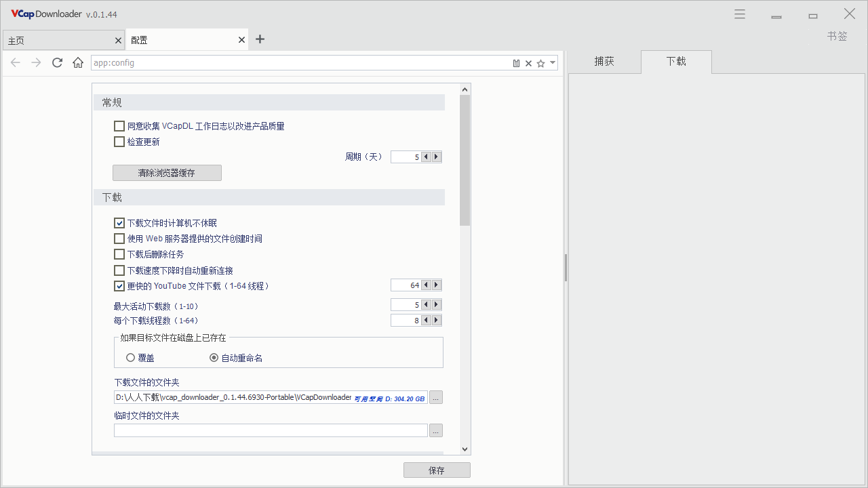Image resolution: width=868 pixels, height=488 pixels.
Task: Bookmark this page with the star icon
Action: pyautogui.click(x=540, y=62)
